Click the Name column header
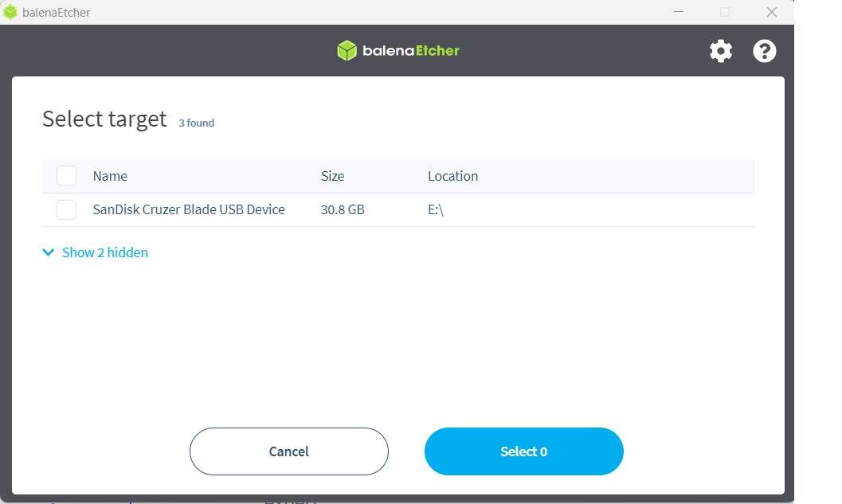This screenshot has width=842, height=504. (110, 176)
